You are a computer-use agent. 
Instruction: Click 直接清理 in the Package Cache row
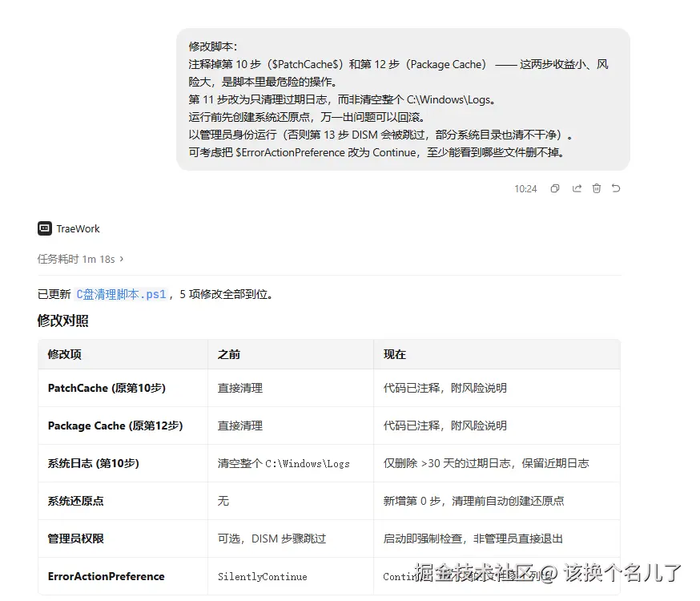(x=240, y=426)
